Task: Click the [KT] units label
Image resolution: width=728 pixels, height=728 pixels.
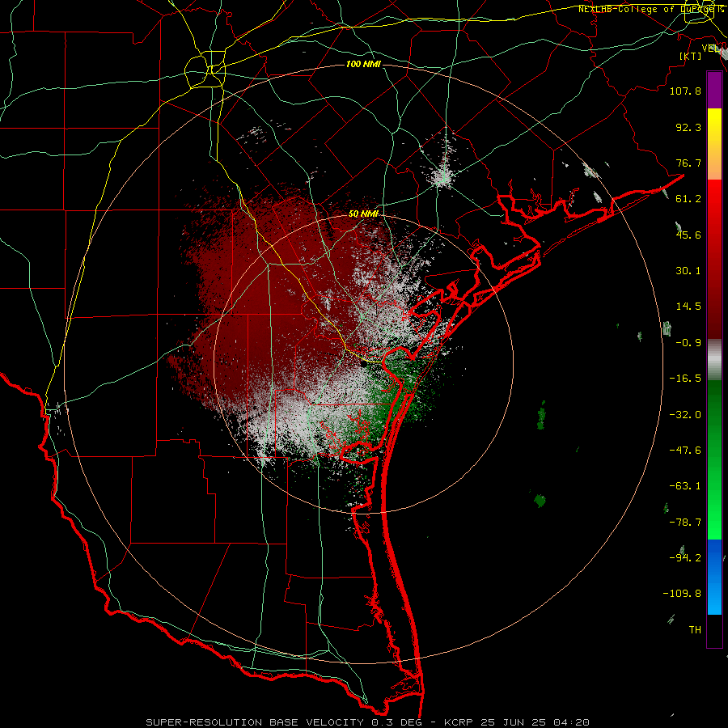Action: point(691,56)
